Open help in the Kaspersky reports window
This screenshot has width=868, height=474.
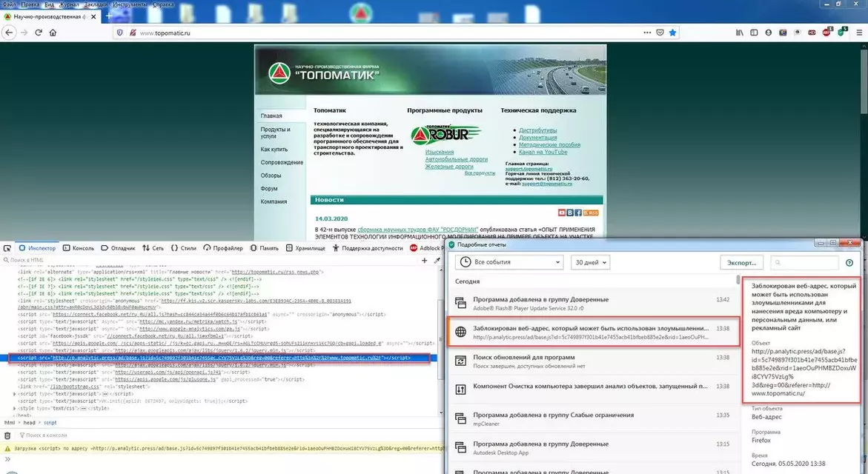(849, 263)
